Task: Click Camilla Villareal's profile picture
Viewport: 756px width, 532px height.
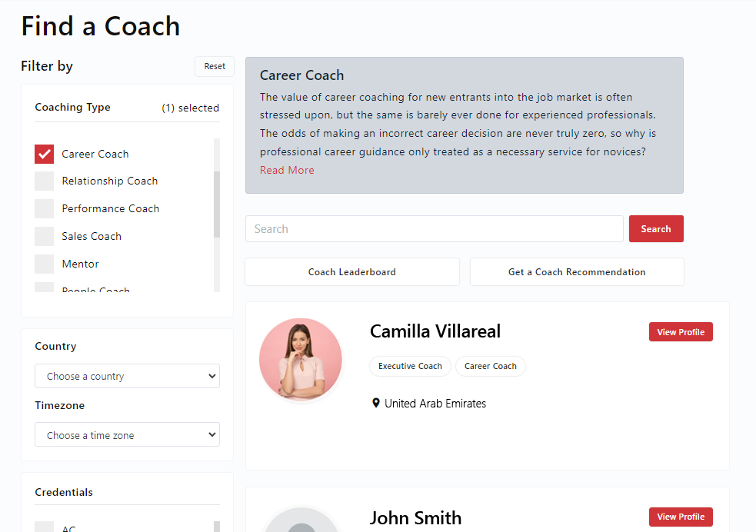Action: 301,359
